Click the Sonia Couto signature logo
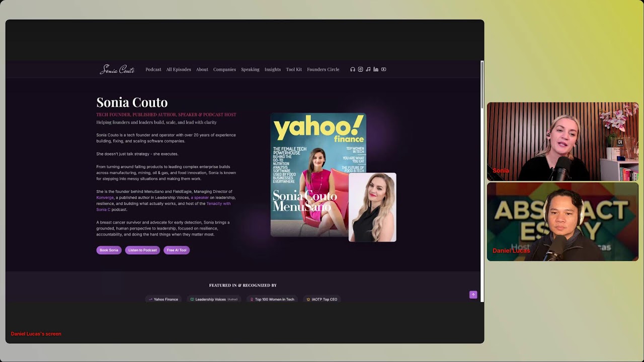644x362 pixels. 117,69
